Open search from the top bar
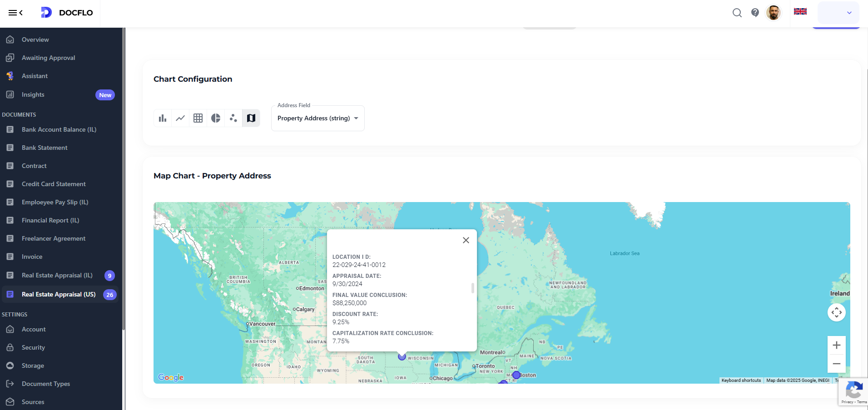Screen dimensions: 868x410 click(736, 13)
